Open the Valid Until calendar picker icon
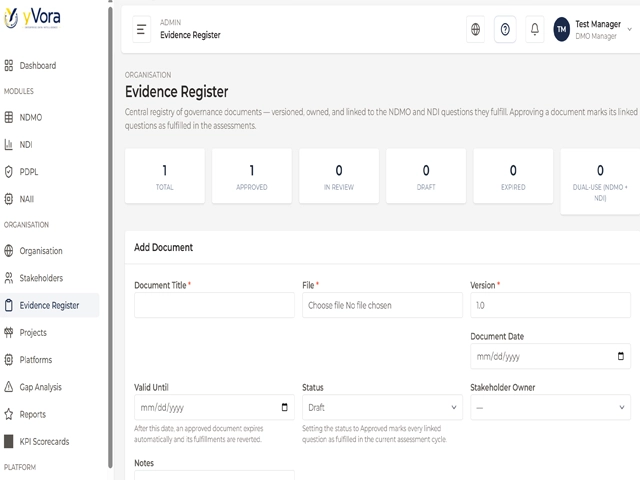 click(x=284, y=407)
